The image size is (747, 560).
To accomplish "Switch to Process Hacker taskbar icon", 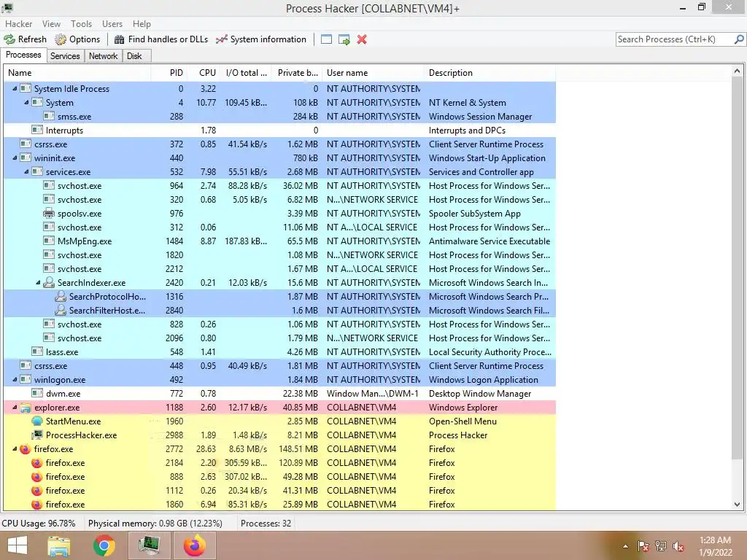I will (x=149, y=545).
